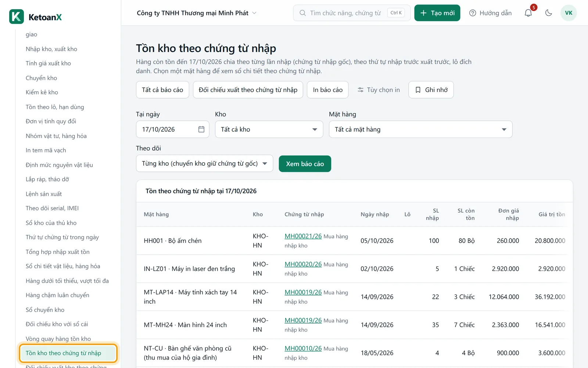Open the VK user avatar menu
588x368 pixels.
tap(569, 13)
